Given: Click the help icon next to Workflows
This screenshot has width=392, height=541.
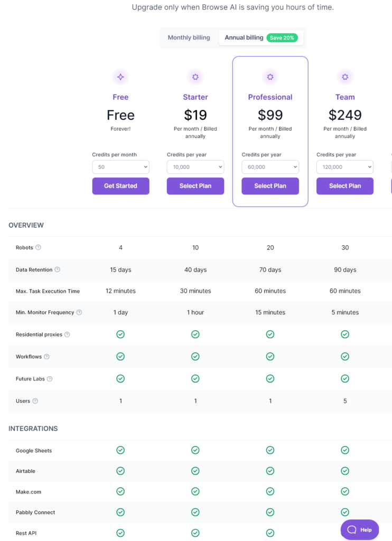Looking at the screenshot, I should pos(46,357).
